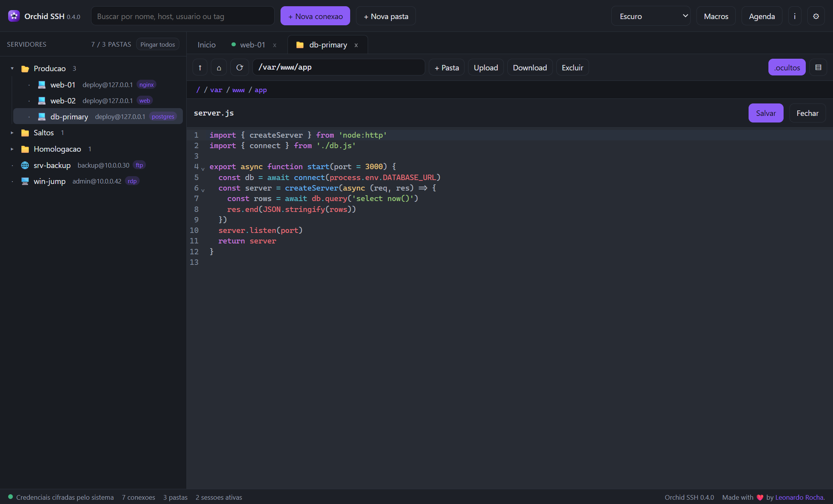Click '2 sessoes ativas' in status bar
This screenshot has height=504, width=833.
pyautogui.click(x=219, y=497)
